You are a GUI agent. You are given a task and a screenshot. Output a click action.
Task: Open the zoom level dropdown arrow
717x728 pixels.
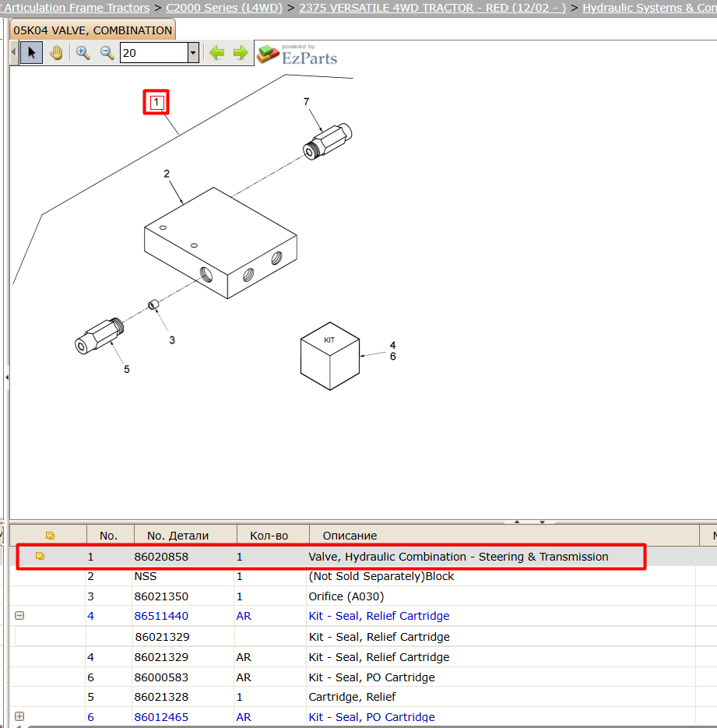coord(193,53)
